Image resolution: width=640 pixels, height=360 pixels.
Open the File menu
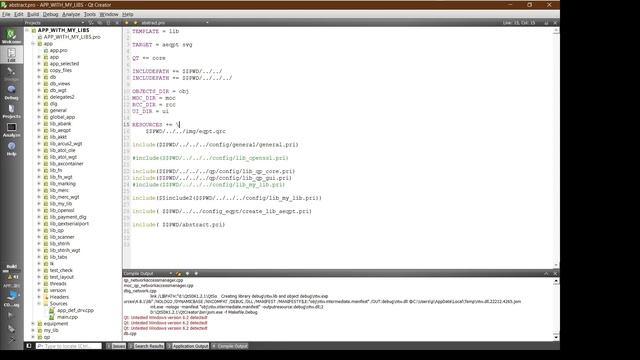pyautogui.click(x=6, y=14)
